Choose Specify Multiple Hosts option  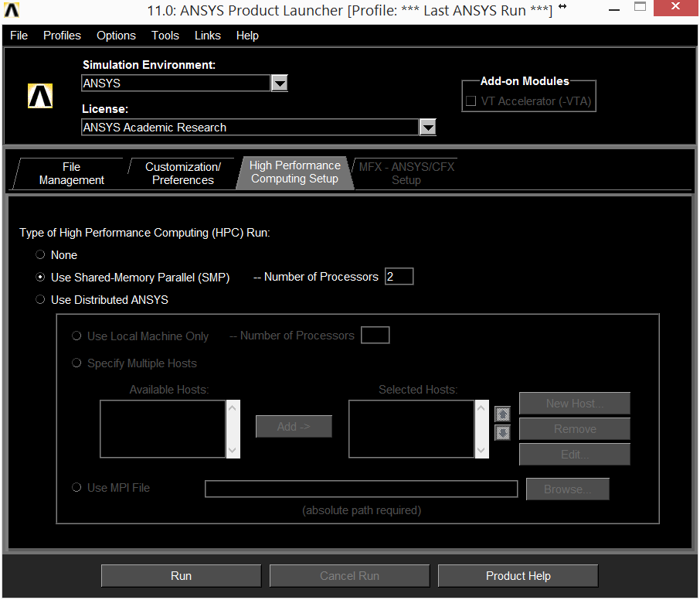(x=76, y=363)
